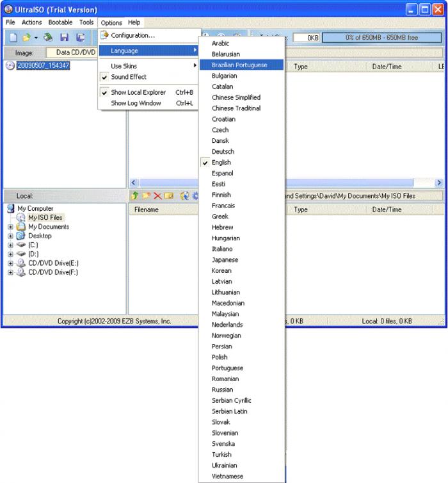Expand the Desktop tree node
This screenshot has width=448, height=483.
pyautogui.click(x=10, y=236)
